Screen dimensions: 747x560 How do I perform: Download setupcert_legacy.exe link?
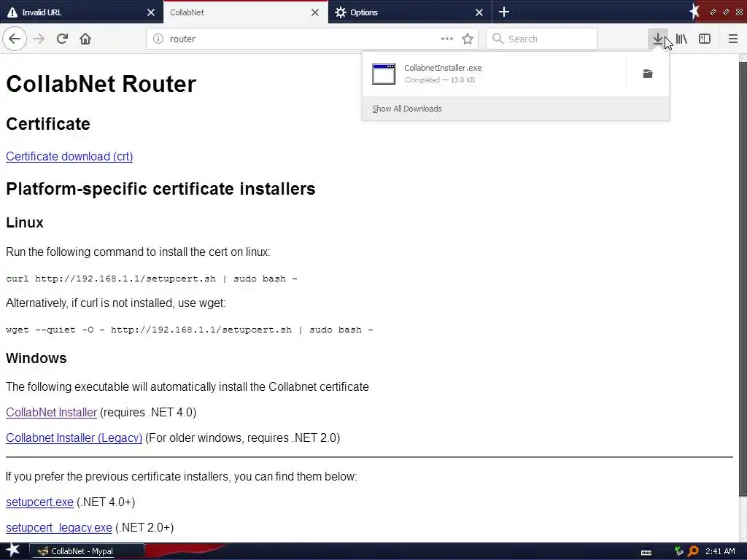click(59, 528)
